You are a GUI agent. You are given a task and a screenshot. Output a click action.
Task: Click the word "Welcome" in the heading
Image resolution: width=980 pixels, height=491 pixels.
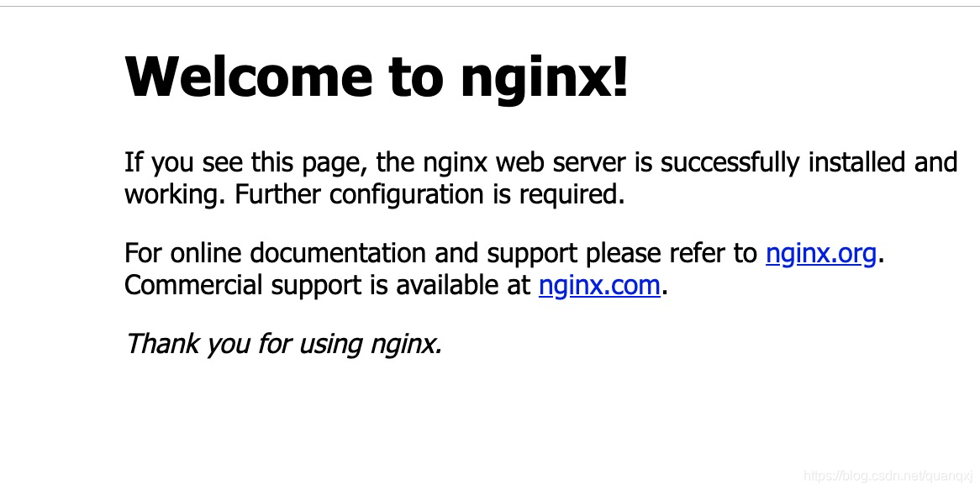[249, 76]
